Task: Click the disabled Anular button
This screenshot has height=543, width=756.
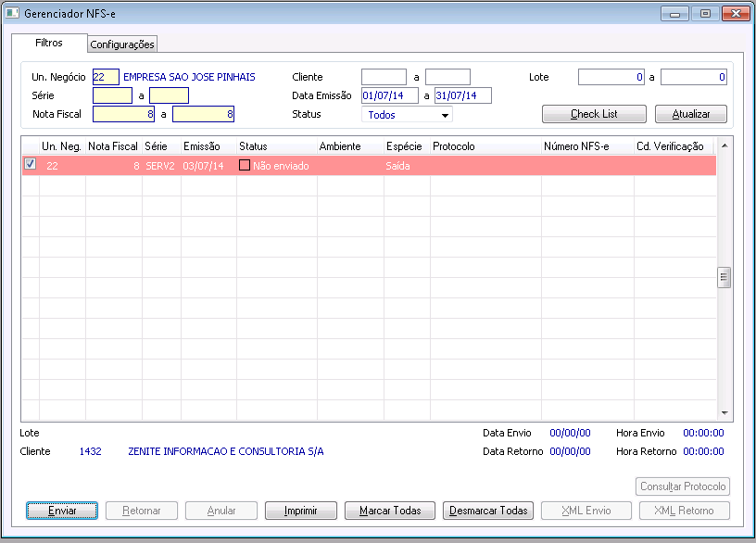Action: pos(221,511)
